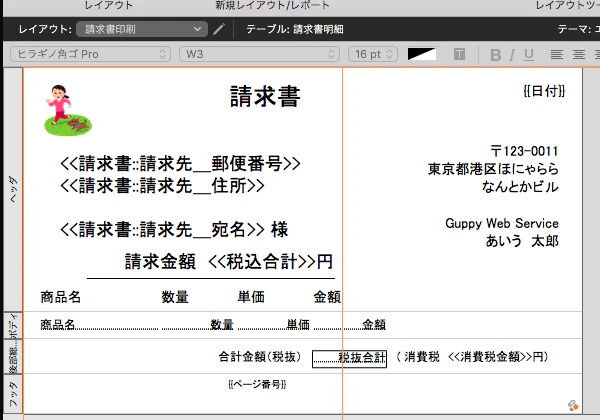This screenshot has width=600, height=420.
Task: Click the フッタ footer part label
Action: click(x=13, y=394)
